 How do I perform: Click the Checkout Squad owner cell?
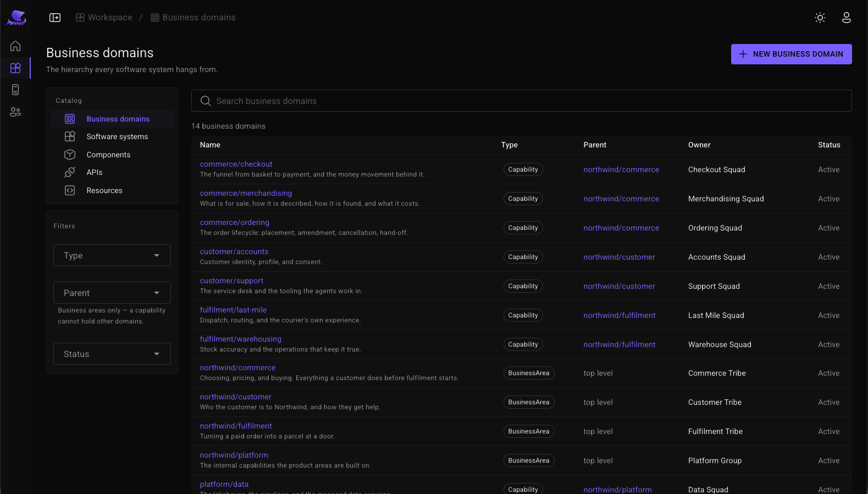click(717, 169)
